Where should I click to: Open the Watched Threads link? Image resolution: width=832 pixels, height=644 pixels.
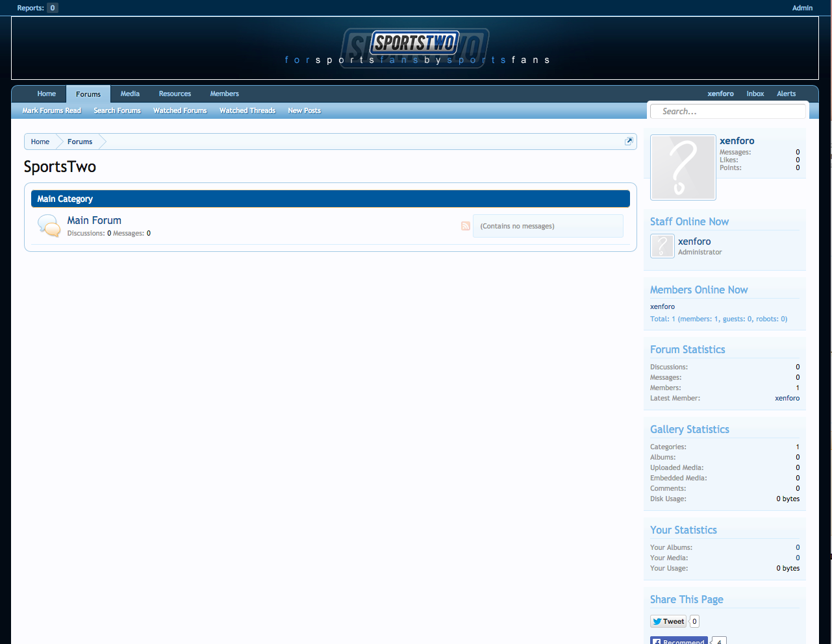(247, 111)
